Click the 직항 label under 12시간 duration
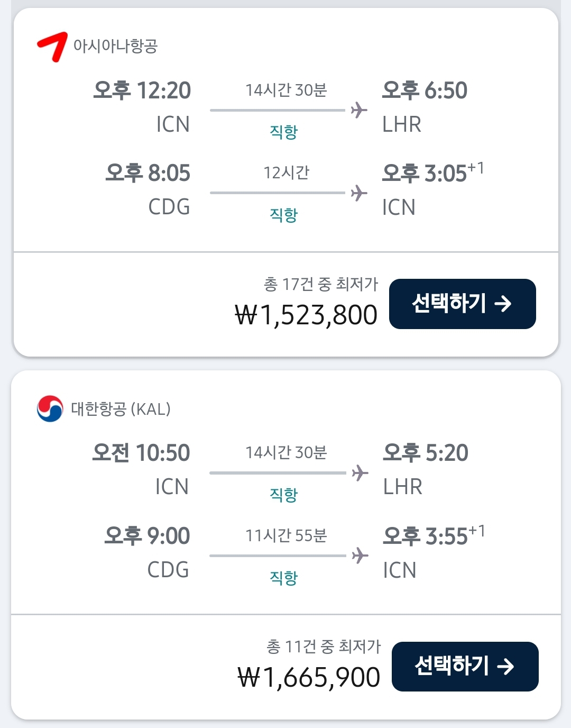 click(x=284, y=215)
